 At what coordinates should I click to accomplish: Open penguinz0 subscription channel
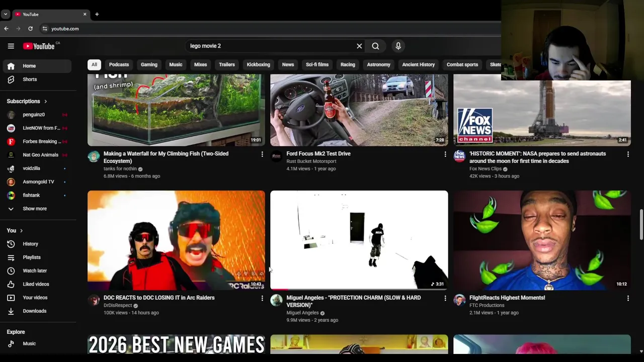pos(36,115)
